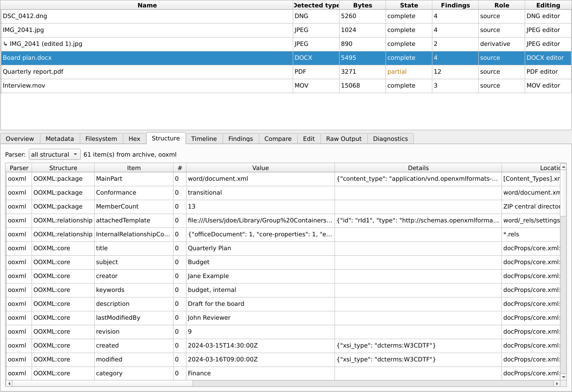This screenshot has width=572, height=392.
Task: Switch to the Overview tab
Action: coord(20,139)
